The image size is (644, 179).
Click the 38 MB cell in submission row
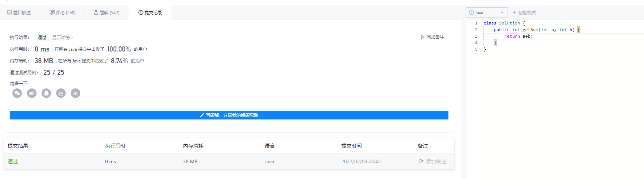[190, 161]
